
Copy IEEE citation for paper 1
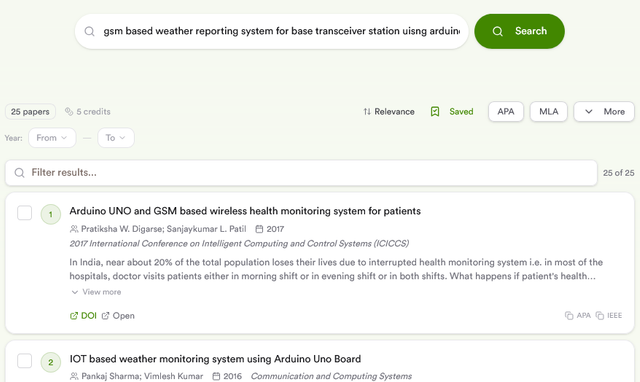pyautogui.click(x=609, y=315)
